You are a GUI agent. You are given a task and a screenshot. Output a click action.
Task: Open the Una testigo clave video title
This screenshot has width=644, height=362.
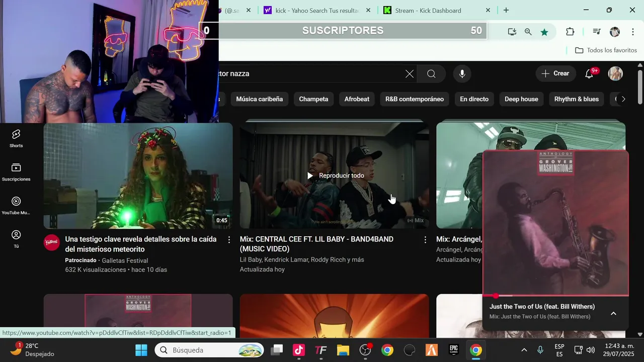click(x=141, y=244)
